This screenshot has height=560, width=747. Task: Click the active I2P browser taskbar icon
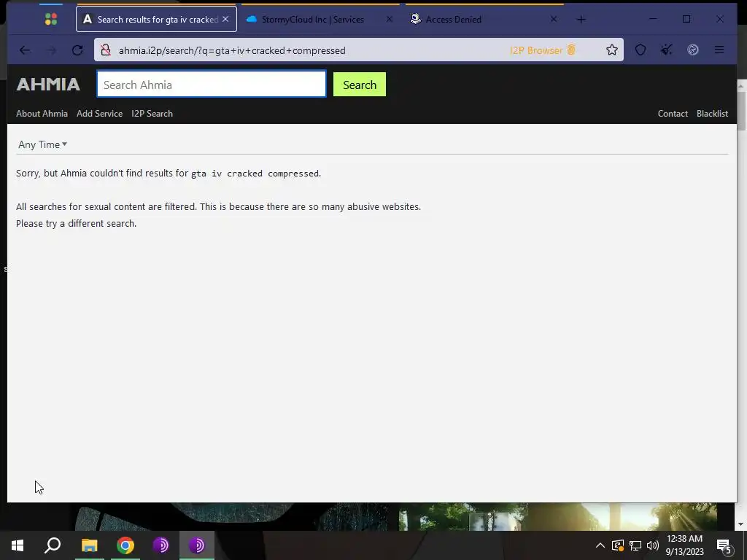(x=197, y=545)
